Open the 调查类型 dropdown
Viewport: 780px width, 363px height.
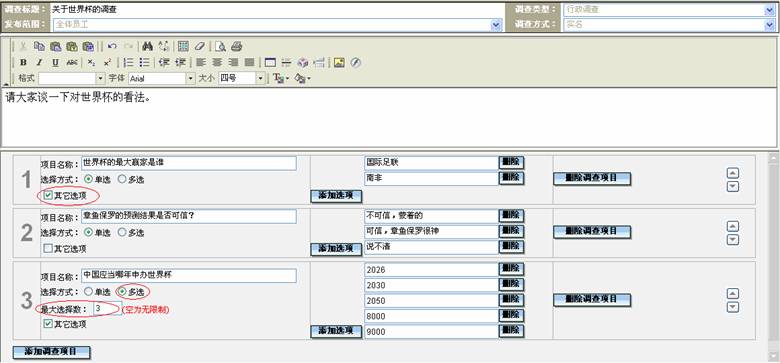click(771, 9)
